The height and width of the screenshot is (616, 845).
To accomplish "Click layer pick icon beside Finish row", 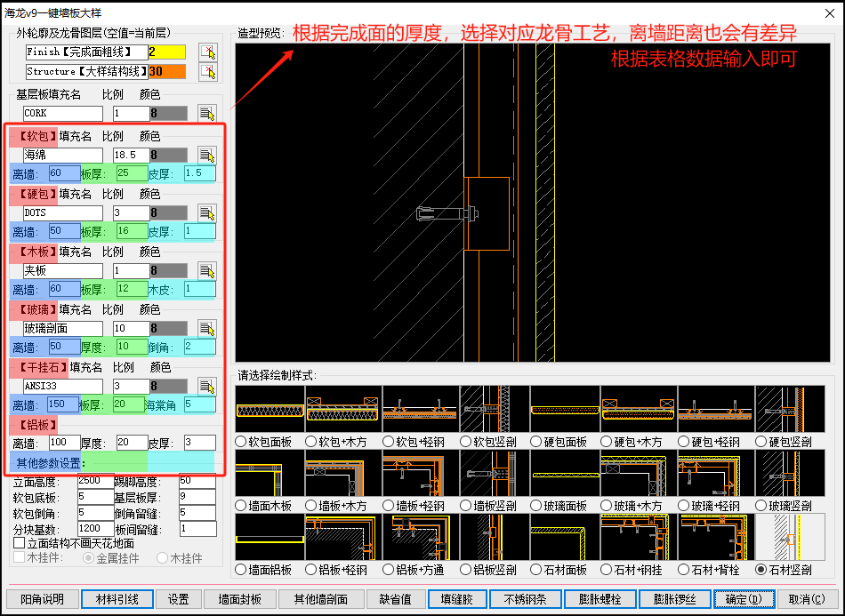I will [208, 52].
